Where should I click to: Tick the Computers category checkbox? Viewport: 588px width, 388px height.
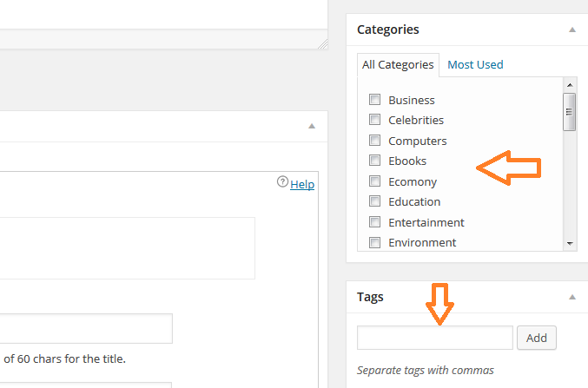tap(375, 141)
